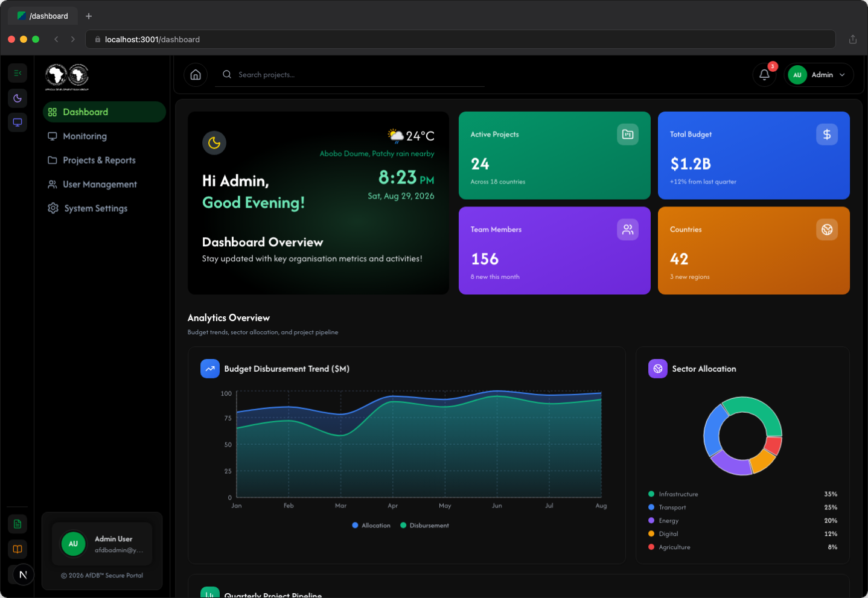Go forward with browser forward arrow
868x598 pixels.
[73, 39]
